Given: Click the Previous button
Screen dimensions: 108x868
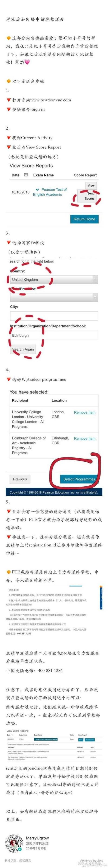Looking at the screenshot, I should (20, 479).
